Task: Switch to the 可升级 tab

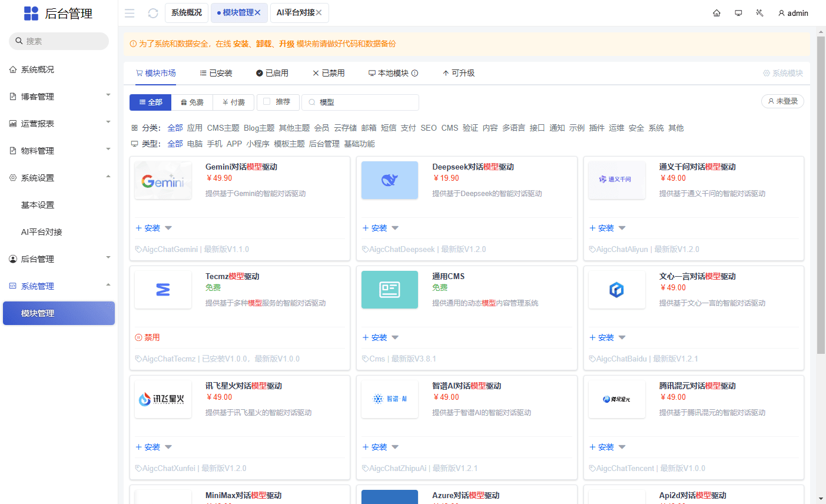Action: point(459,73)
